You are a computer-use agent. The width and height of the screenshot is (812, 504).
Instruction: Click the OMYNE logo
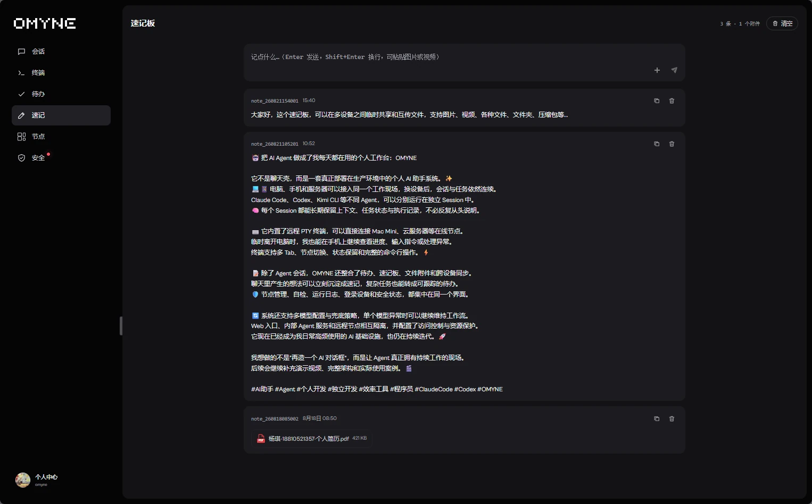pyautogui.click(x=45, y=23)
